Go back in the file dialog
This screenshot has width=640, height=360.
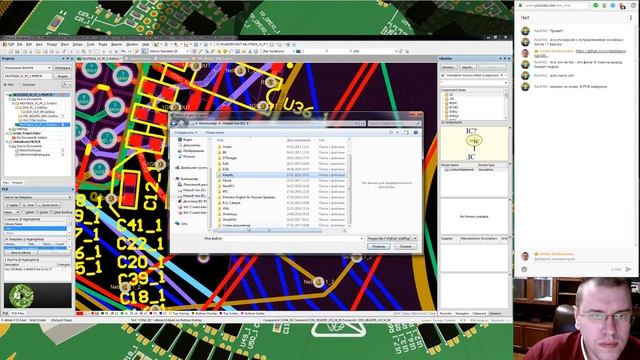[175, 123]
